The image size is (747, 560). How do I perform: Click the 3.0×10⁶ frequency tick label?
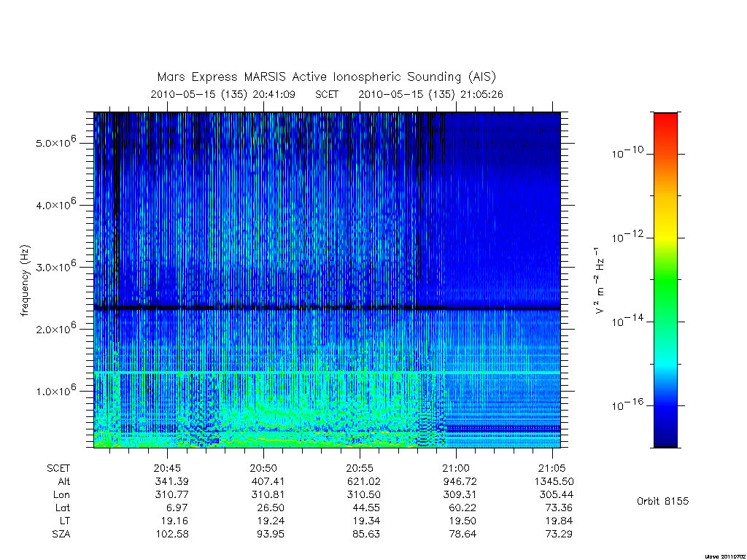(x=55, y=266)
